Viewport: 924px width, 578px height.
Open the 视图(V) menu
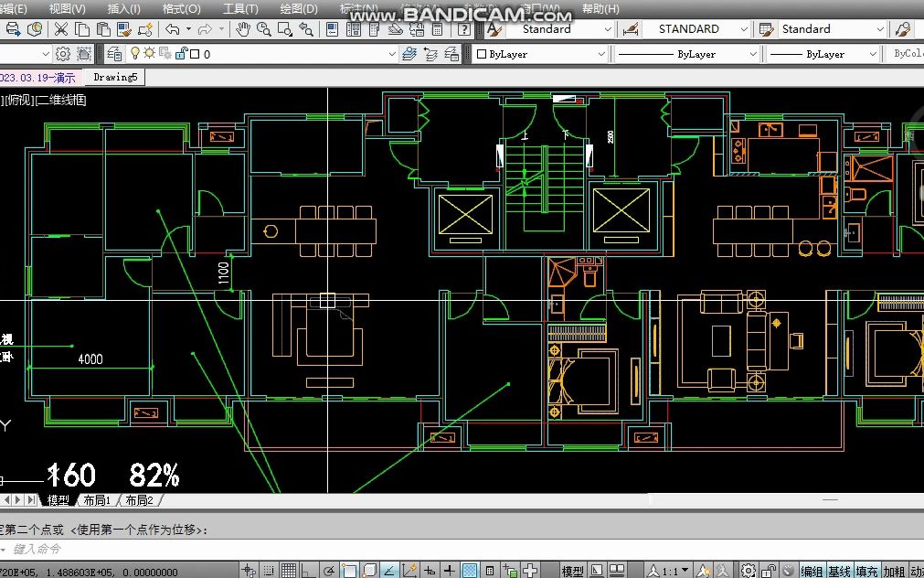tap(68, 9)
